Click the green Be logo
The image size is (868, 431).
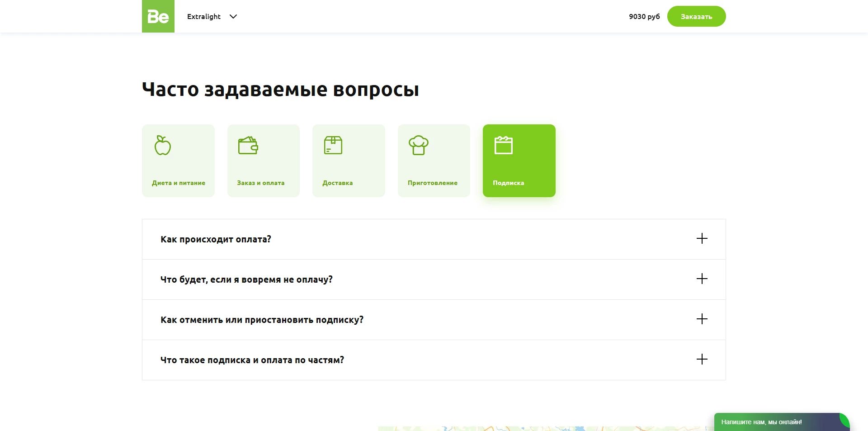coord(158,16)
